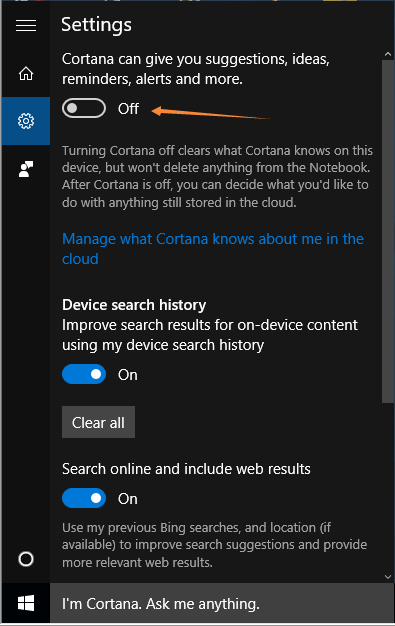
Task: Open the Windows Start button
Action: pyautogui.click(x=26, y=603)
